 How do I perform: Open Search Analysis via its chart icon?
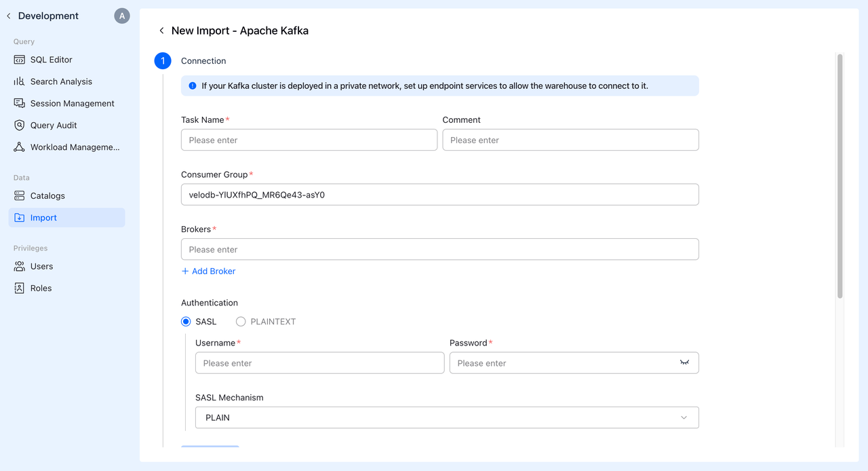[x=19, y=81]
